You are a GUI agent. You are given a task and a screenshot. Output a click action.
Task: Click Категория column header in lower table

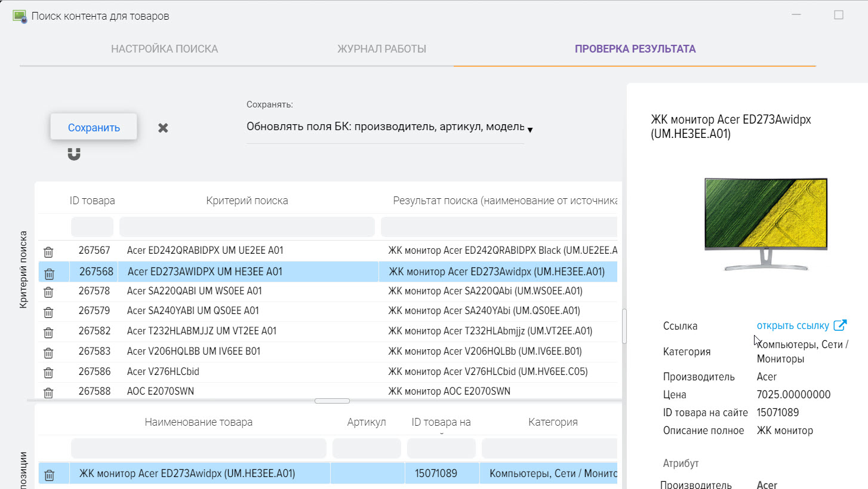553,422
